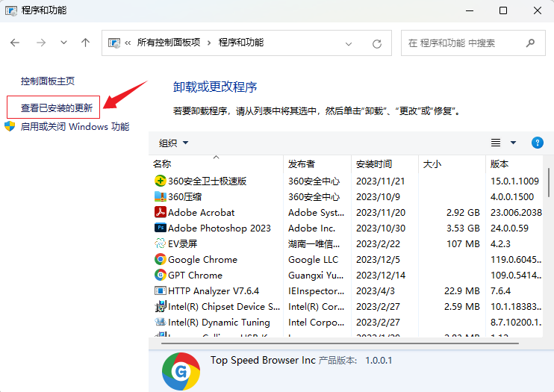Click the vertical scrollbar of program list
Screen dimensions: 554x392
548,182
